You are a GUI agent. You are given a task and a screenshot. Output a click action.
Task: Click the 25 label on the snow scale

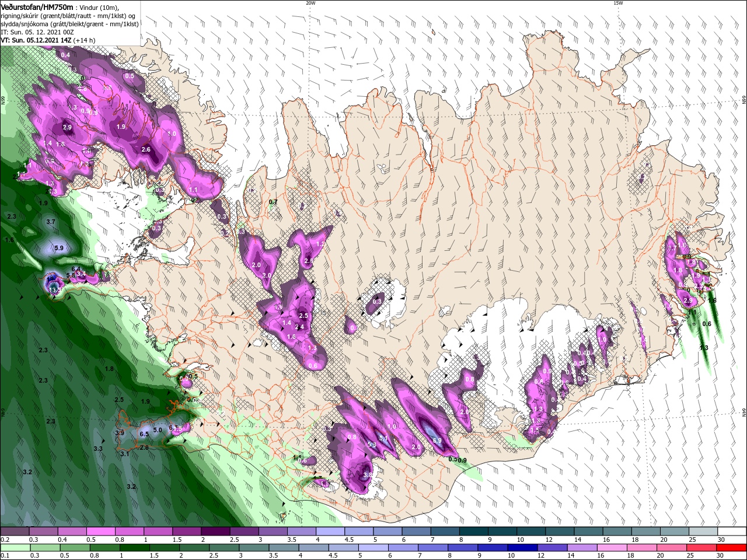694,540
